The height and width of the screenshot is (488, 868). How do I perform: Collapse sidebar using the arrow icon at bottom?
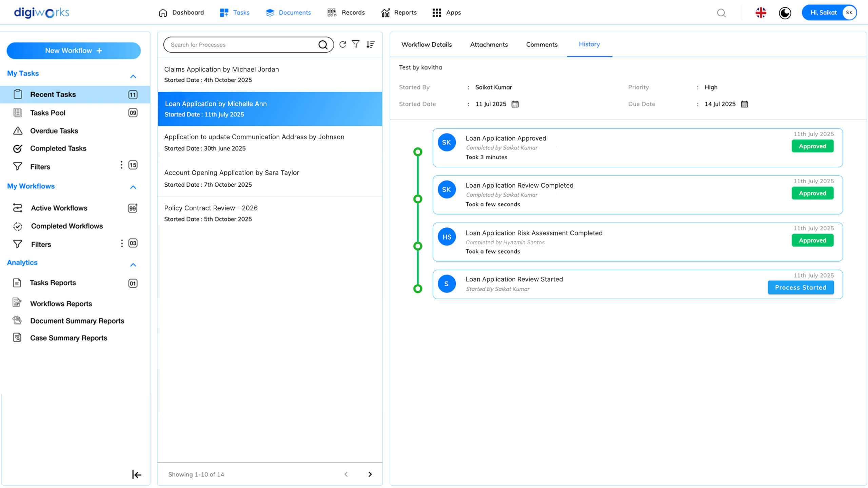point(136,474)
